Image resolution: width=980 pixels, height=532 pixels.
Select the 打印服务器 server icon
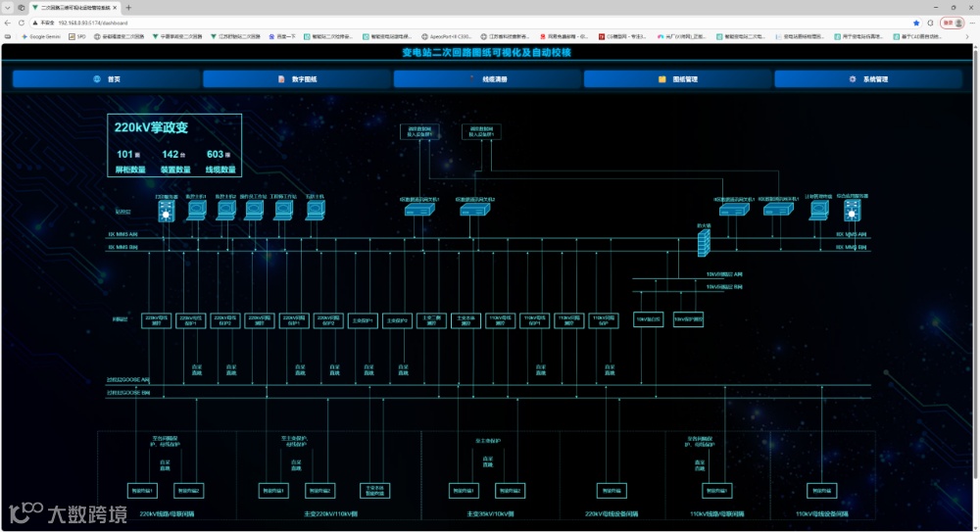coord(167,211)
